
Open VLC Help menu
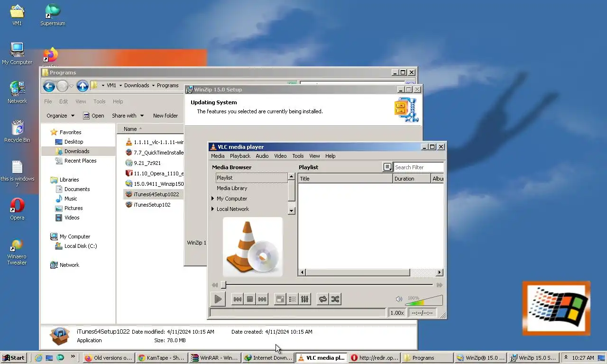point(331,156)
